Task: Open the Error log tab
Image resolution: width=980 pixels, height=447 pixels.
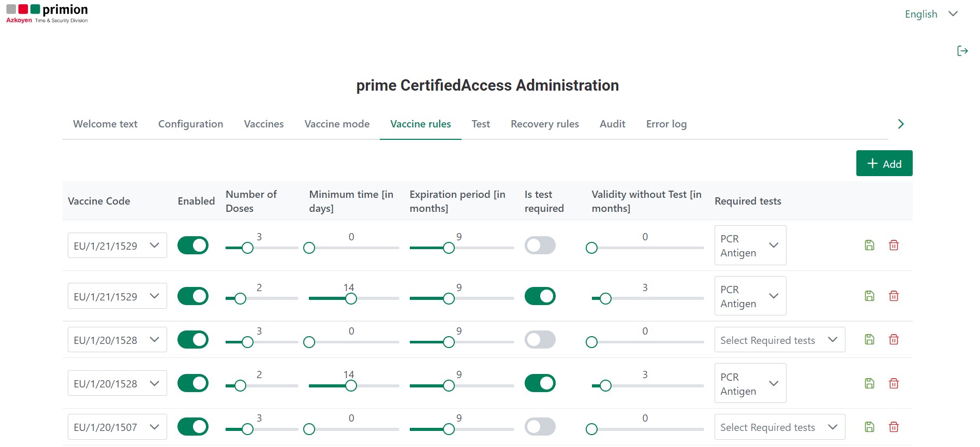Action: 666,124
